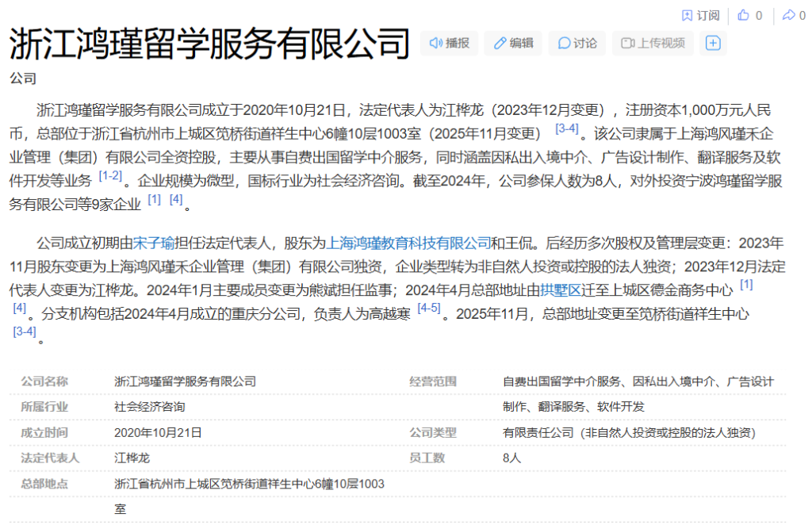Click the 经营范围 table label

click(433, 381)
